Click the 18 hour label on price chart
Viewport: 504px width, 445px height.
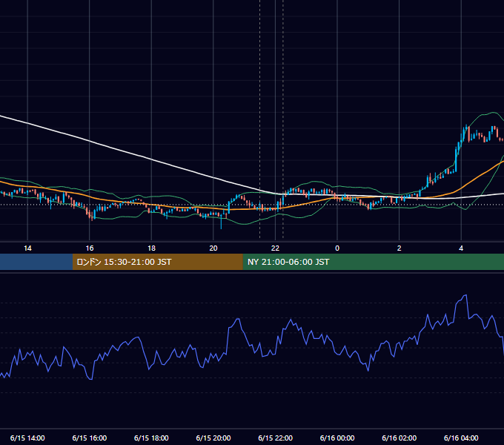(151, 248)
